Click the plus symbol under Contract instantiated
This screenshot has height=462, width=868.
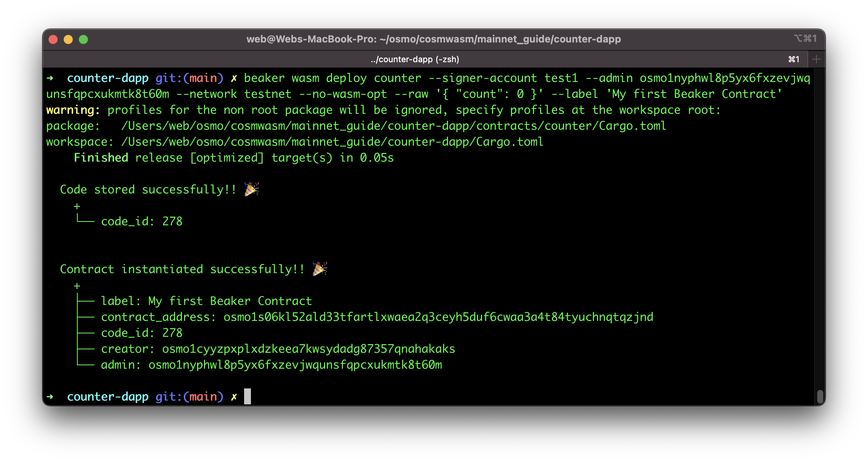pyautogui.click(x=77, y=286)
